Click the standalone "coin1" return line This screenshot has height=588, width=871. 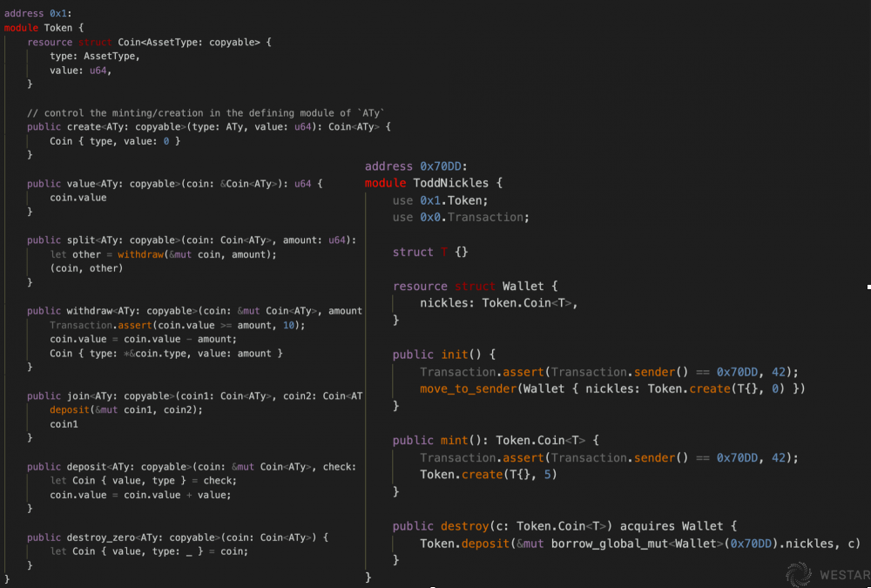click(64, 424)
